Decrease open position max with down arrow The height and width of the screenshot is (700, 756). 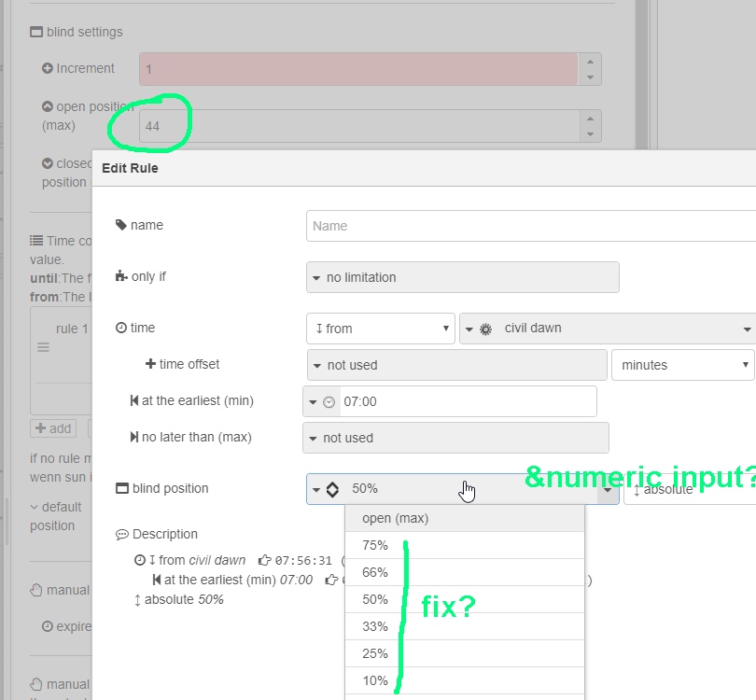(590, 134)
